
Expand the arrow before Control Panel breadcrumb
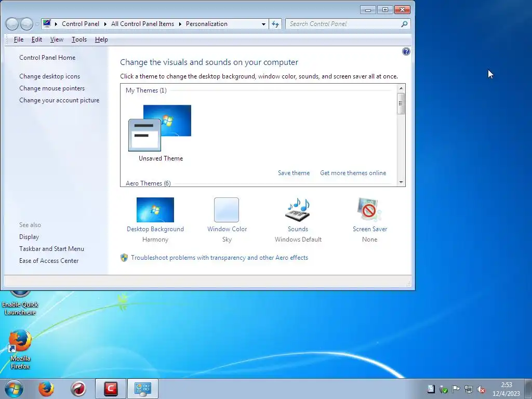[x=56, y=24]
